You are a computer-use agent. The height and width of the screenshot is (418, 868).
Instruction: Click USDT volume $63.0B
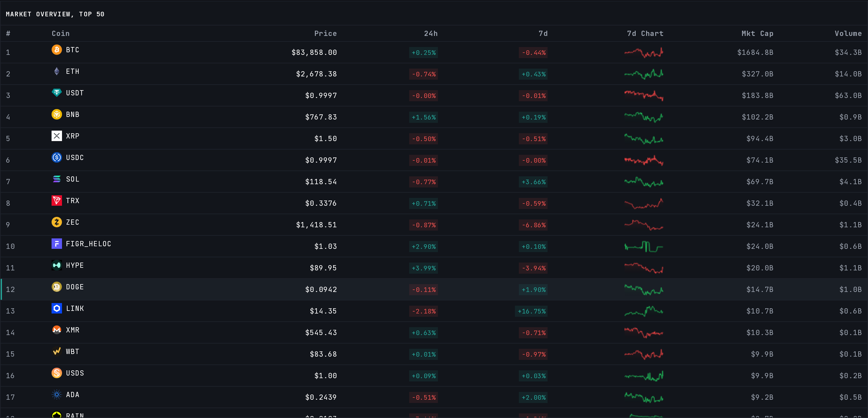tap(848, 95)
